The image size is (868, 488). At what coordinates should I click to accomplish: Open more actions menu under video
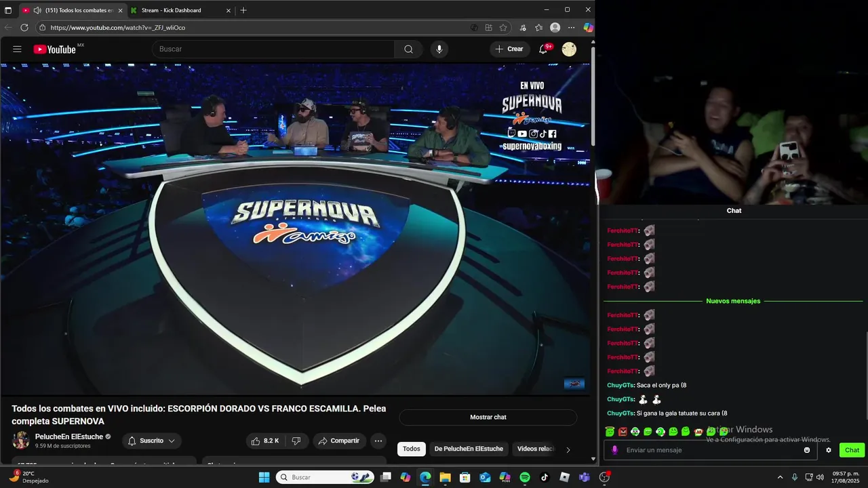coord(378,441)
